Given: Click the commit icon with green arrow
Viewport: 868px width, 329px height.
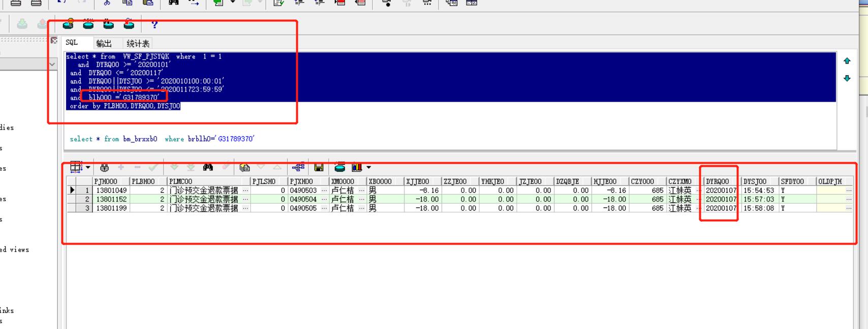Looking at the screenshot, I should (22, 24).
